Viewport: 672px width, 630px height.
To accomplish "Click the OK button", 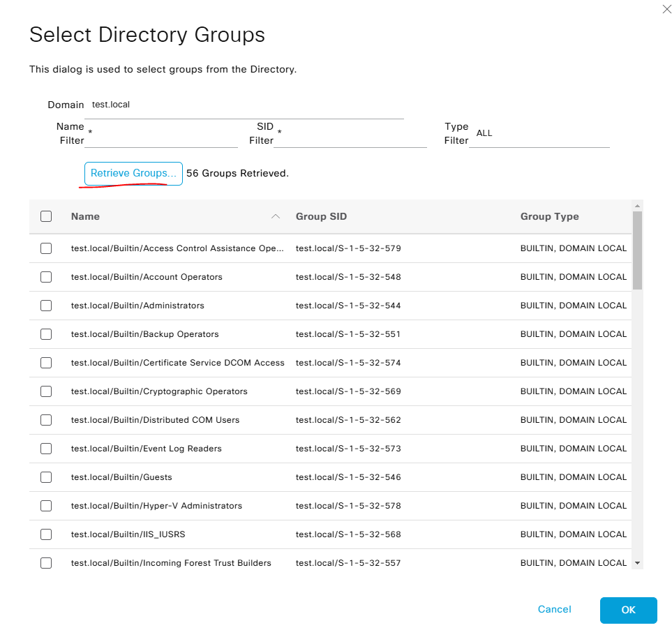I will (628, 610).
